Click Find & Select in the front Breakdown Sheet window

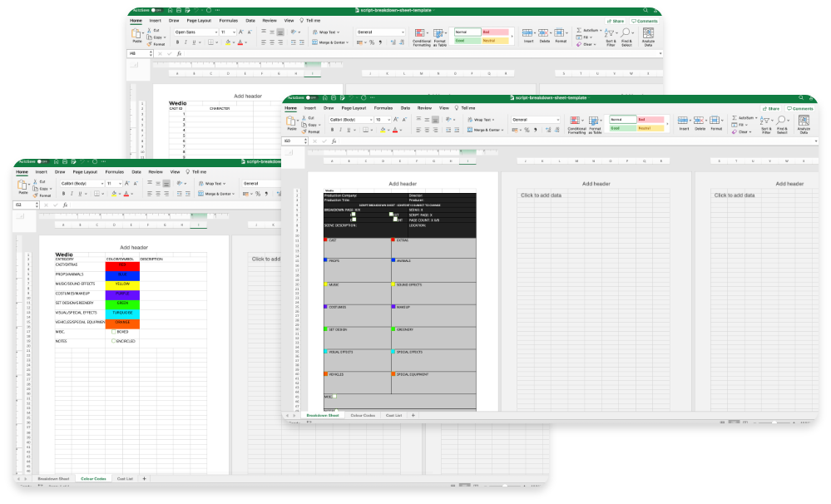(x=782, y=125)
